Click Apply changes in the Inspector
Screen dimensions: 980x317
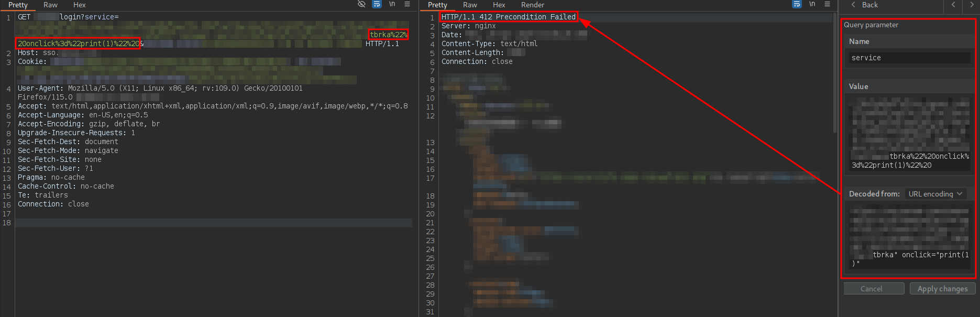tap(942, 289)
